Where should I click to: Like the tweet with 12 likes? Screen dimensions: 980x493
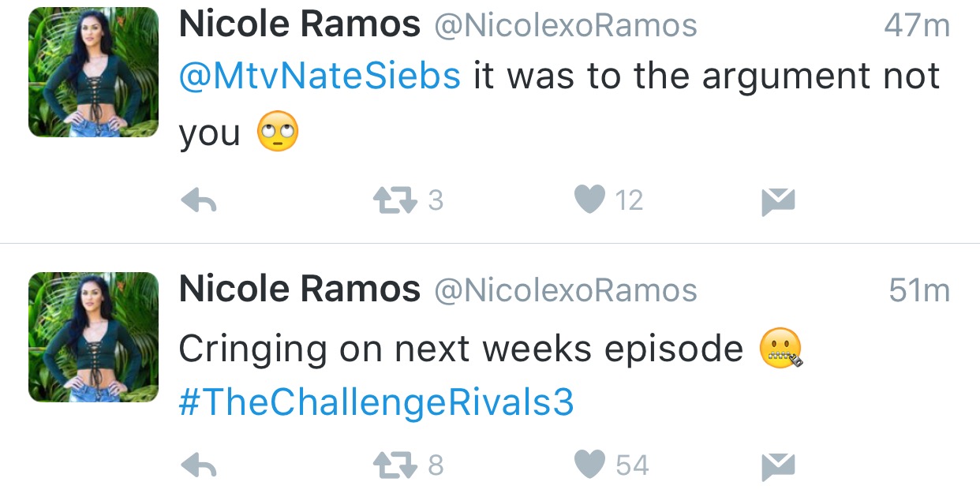[x=589, y=200]
